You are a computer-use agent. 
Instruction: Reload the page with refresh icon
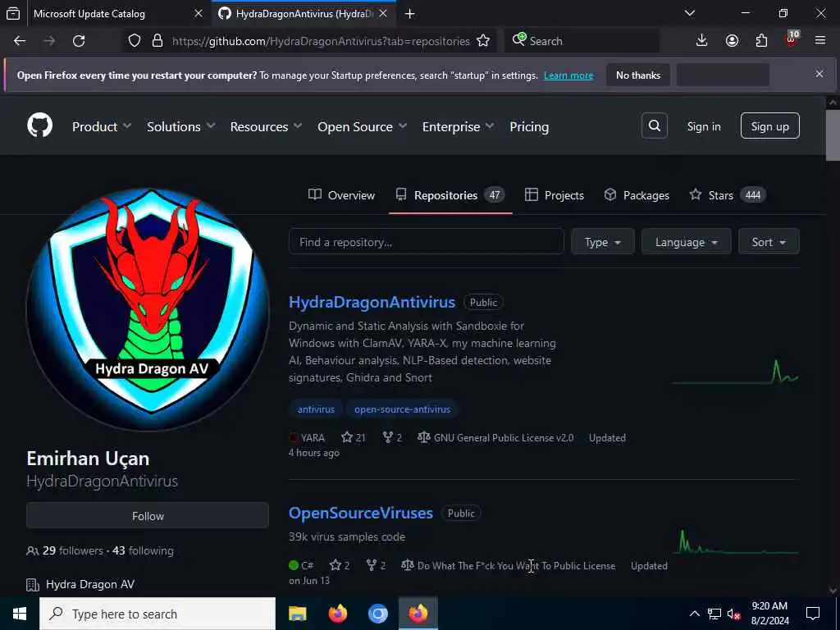coord(79,41)
